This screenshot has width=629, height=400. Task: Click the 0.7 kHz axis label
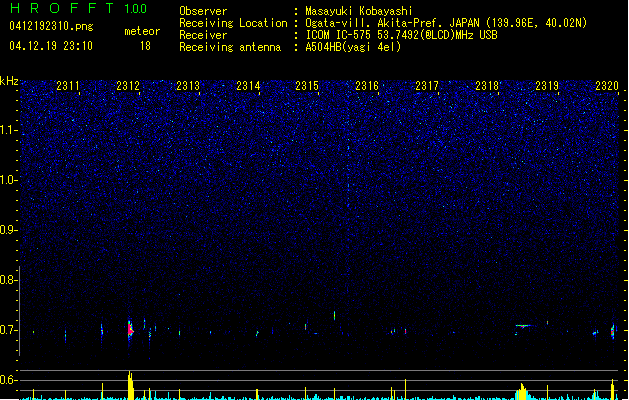point(8,330)
